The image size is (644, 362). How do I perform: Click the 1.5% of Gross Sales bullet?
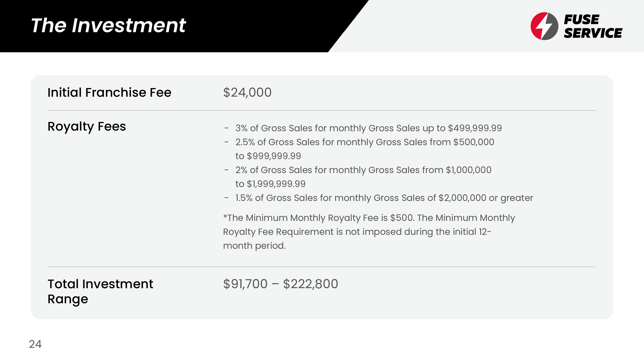(x=384, y=198)
